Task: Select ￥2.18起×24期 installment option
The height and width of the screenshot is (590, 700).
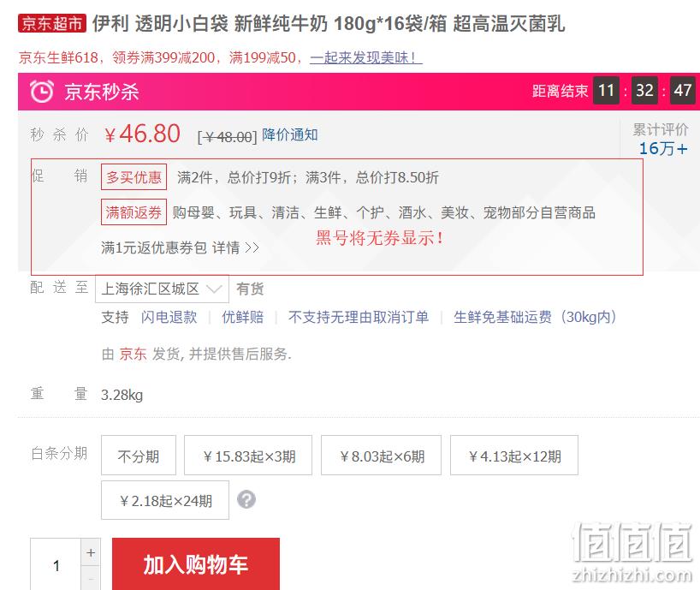Action: coord(165,500)
